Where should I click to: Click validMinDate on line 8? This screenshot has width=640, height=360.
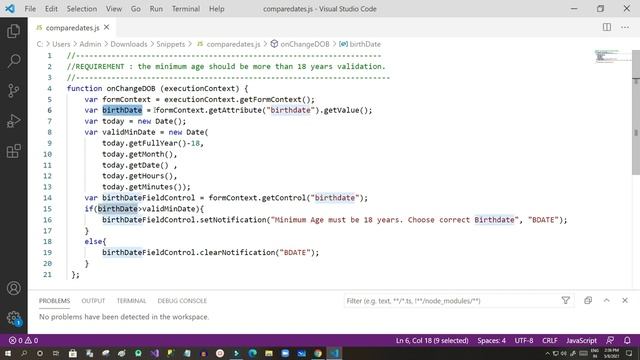click(129, 132)
